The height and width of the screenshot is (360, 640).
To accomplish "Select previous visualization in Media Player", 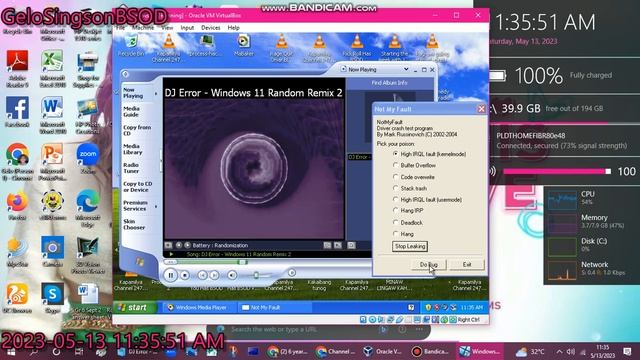I will (179, 245).
